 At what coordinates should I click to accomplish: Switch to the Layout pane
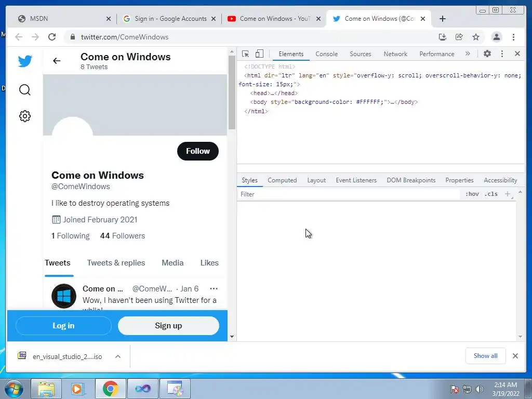pyautogui.click(x=316, y=180)
